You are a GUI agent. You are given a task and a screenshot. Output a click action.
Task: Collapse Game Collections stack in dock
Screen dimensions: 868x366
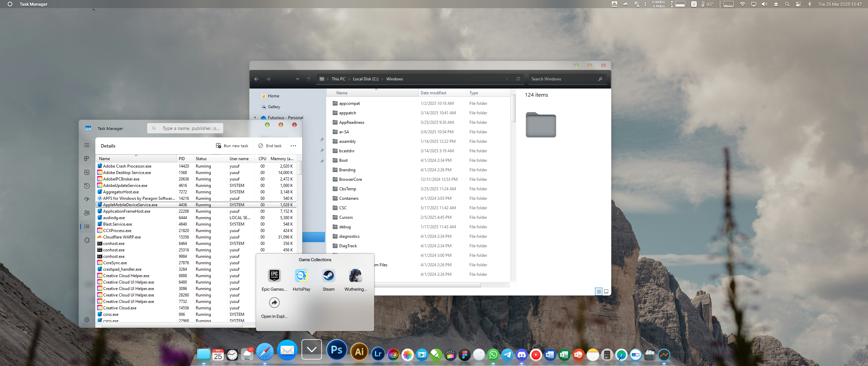pos(311,349)
